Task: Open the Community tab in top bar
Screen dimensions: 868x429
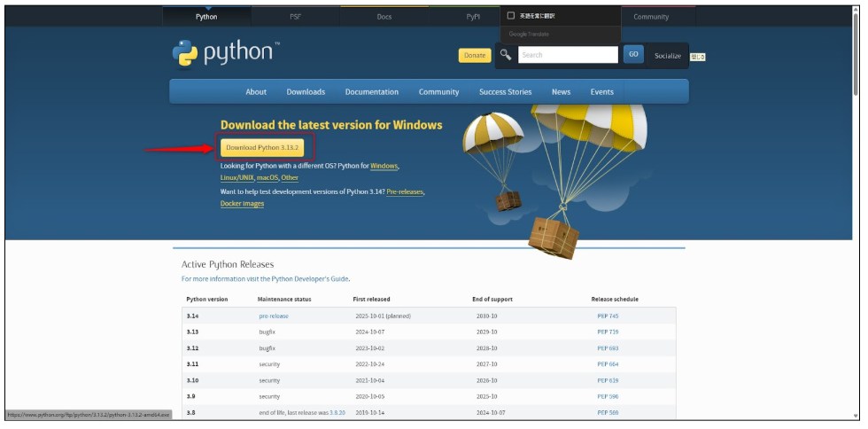Action: click(x=651, y=17)
